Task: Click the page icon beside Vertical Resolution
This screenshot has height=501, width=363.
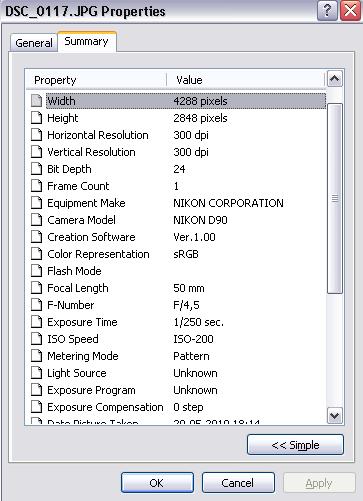Action: tap(37, 152)
